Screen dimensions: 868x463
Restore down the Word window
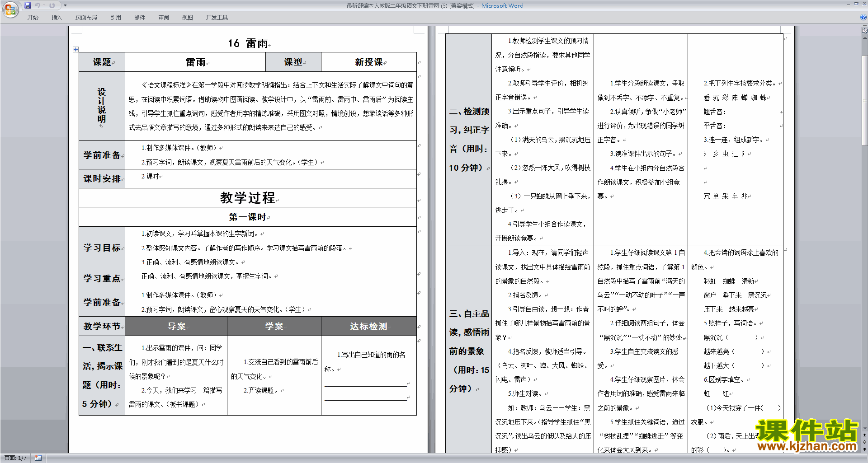tap(856, 4)
